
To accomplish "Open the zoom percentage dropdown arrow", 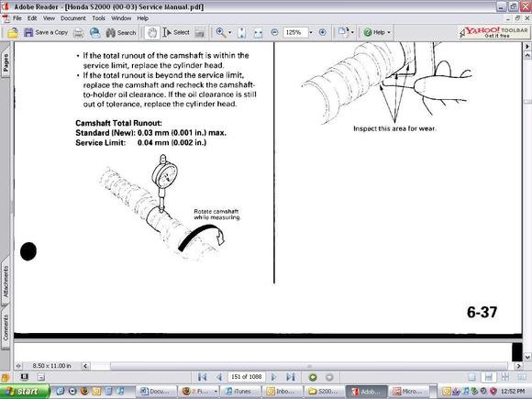I will (311, 33).
